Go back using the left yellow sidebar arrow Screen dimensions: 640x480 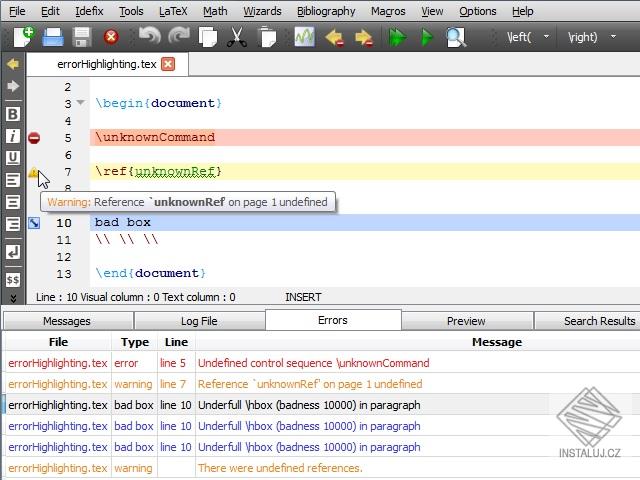click(13, 64)
